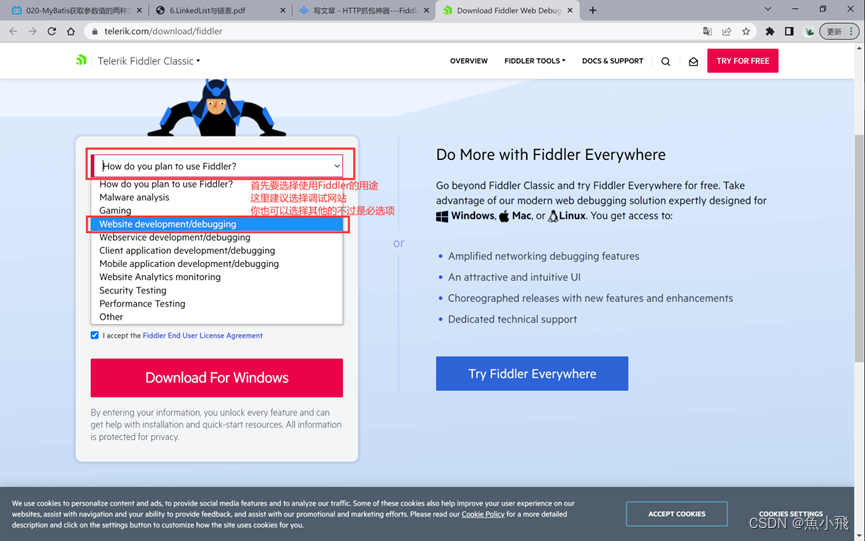Open a new browser tab
The width and height of the screenshot is (865, 541).
point(592,10)
